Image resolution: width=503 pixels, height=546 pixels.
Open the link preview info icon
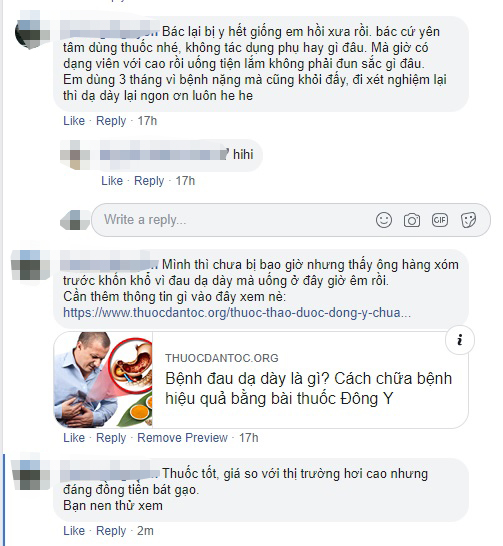pos(460,340)
